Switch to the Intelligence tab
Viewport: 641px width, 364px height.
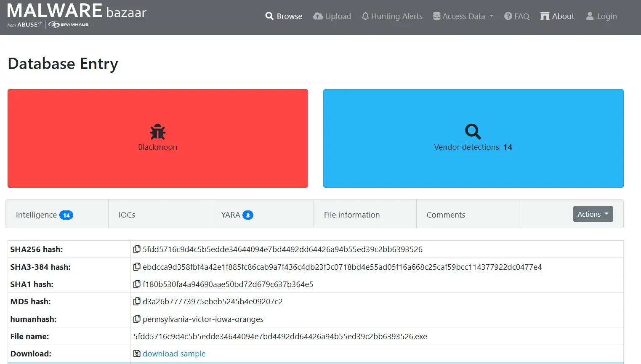(x=44, y=215)
